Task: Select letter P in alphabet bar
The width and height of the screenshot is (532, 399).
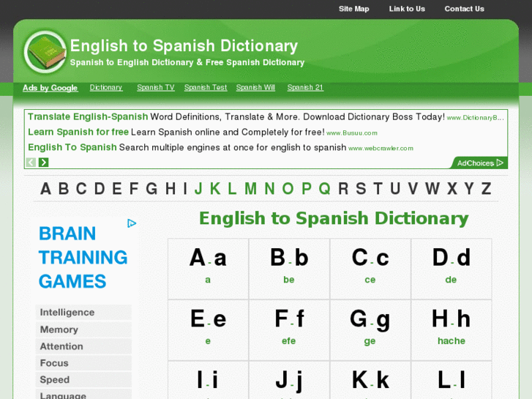Action: pos(307,188)
